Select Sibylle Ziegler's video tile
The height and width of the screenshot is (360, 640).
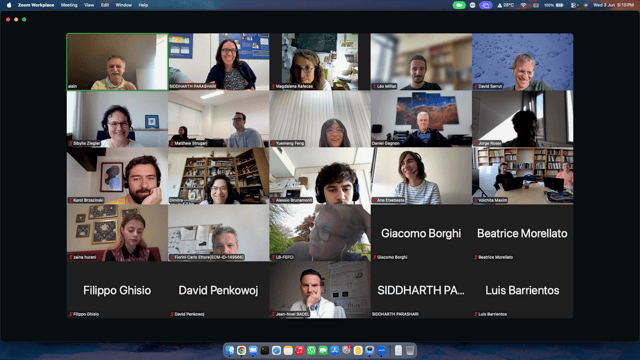[x=117, y=119]
